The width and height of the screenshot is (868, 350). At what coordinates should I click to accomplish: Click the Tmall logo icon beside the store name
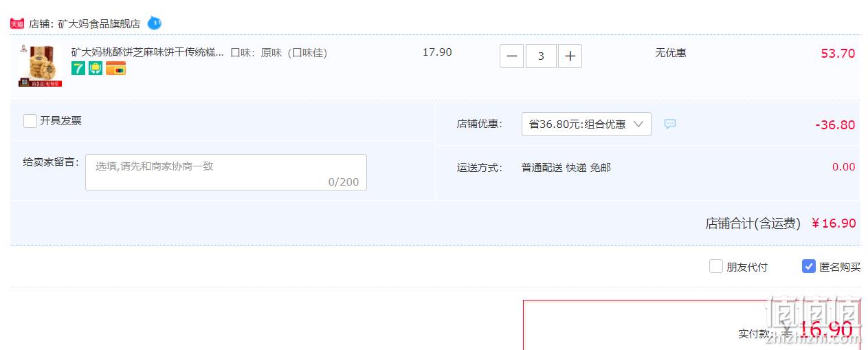point(17,23)
